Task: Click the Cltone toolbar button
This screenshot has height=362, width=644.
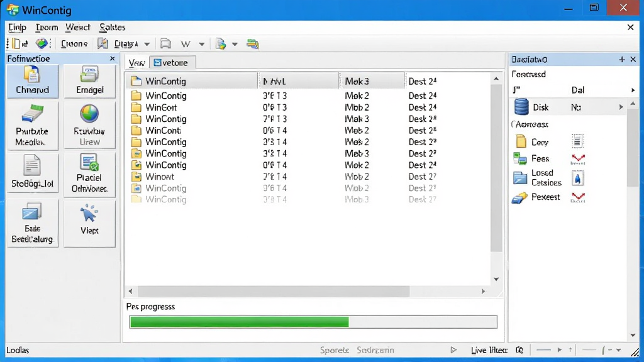Action: (74, 43)
